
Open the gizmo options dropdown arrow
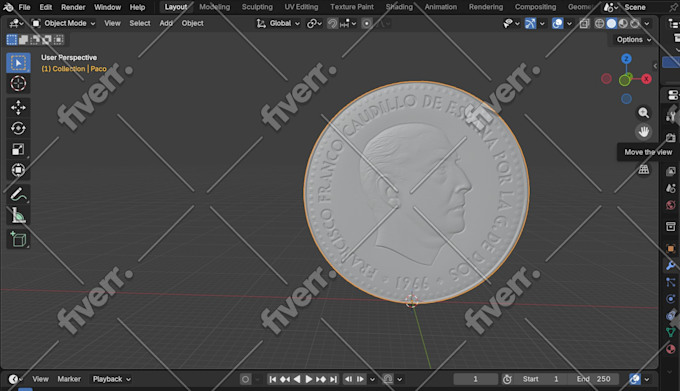[542, 23]
